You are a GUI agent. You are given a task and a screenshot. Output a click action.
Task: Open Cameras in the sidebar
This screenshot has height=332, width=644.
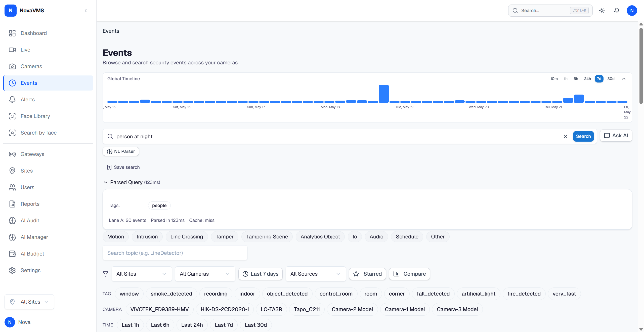pos(48,66)
